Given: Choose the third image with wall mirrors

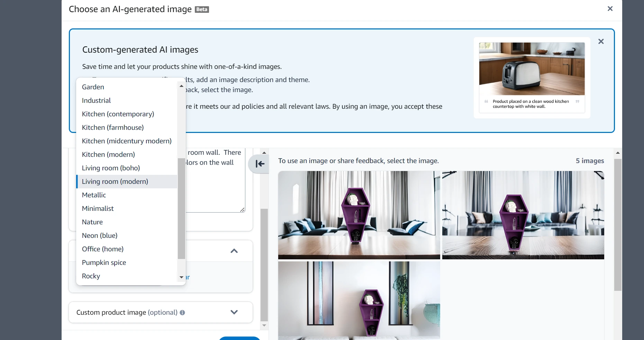Looking at the screenshot, I should (x=359, y=300).
